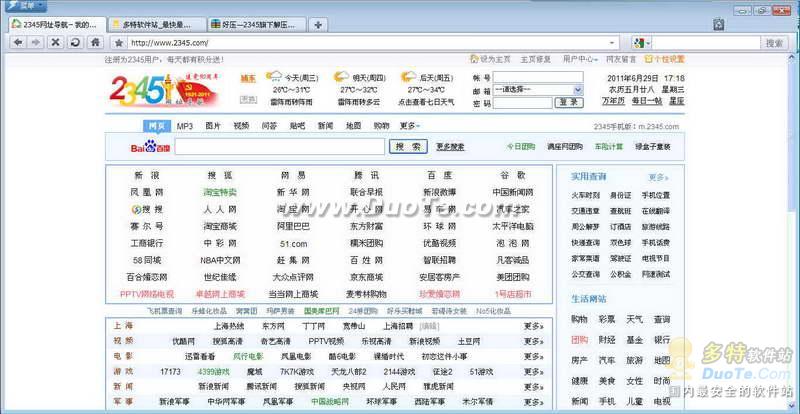The image size is (800, 414).
Task: Focus the Baidu search input field
Action: point(280,147)
